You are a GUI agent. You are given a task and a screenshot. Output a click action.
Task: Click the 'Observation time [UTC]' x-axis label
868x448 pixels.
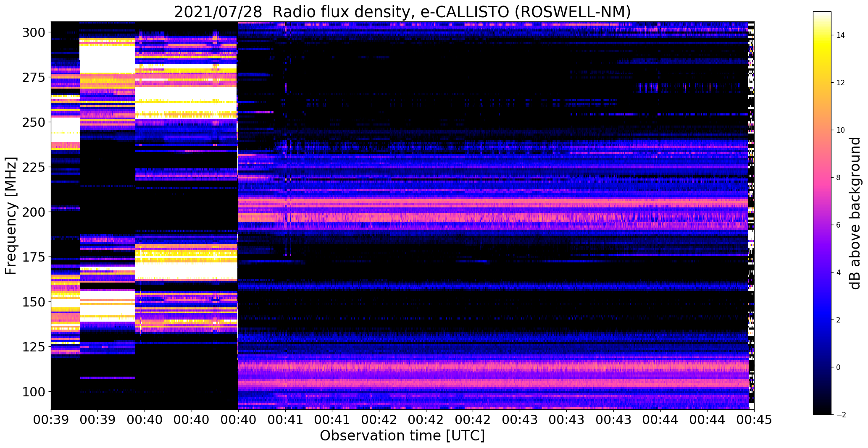402,435
